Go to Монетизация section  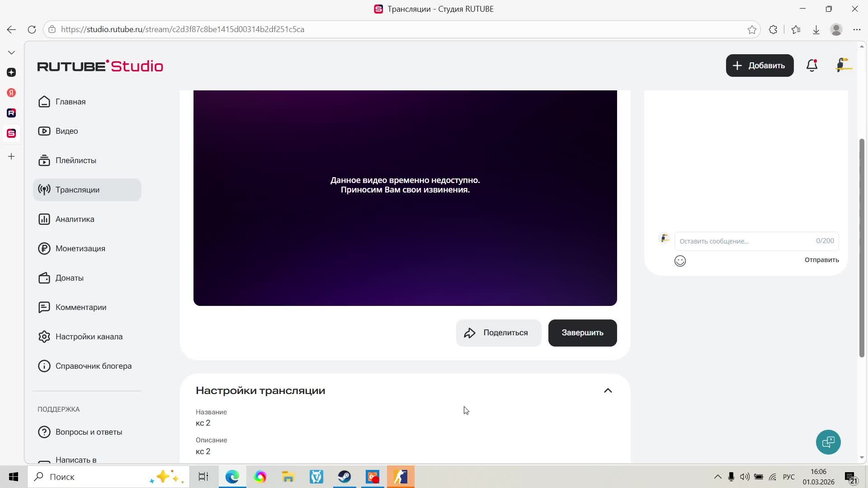(80, 249)
